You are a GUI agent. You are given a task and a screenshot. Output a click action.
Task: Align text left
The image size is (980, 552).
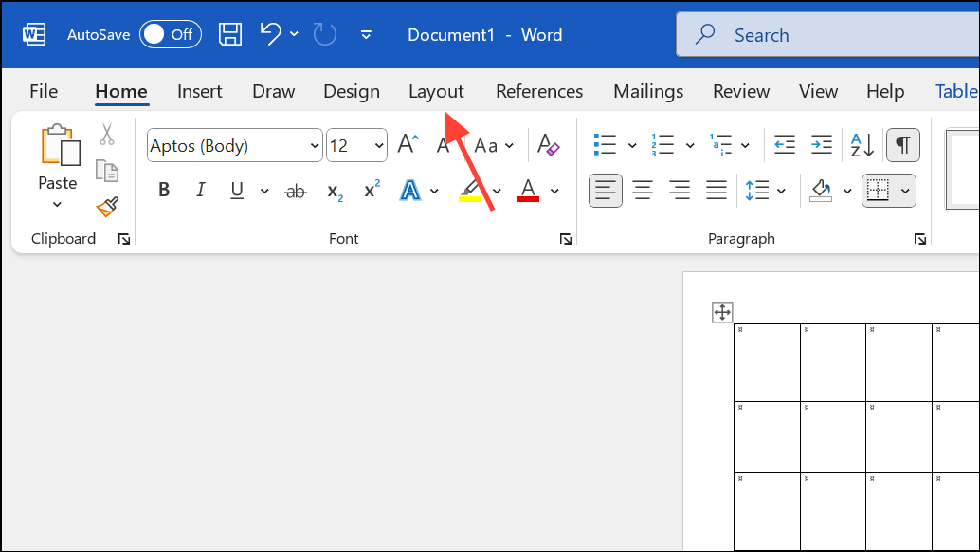click(x=605, y=190)
